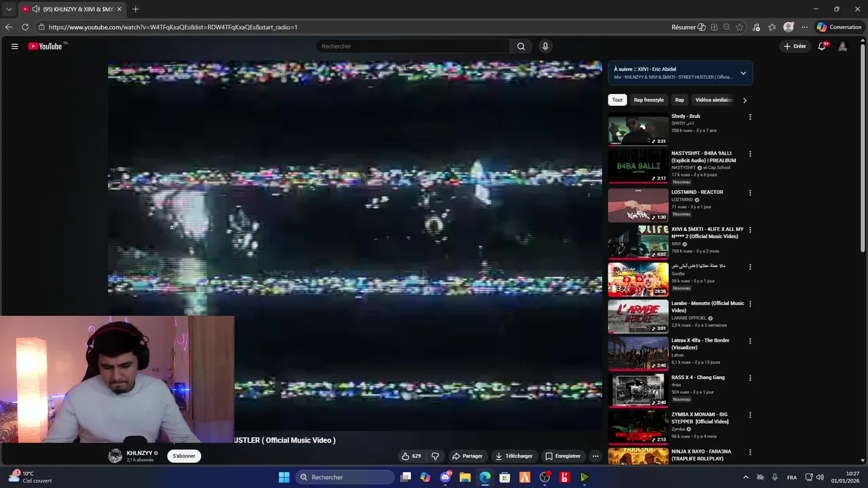Screen dimensions: 868x488
Task: Click the Résumer button in address bar
Action: click(688, 27)
